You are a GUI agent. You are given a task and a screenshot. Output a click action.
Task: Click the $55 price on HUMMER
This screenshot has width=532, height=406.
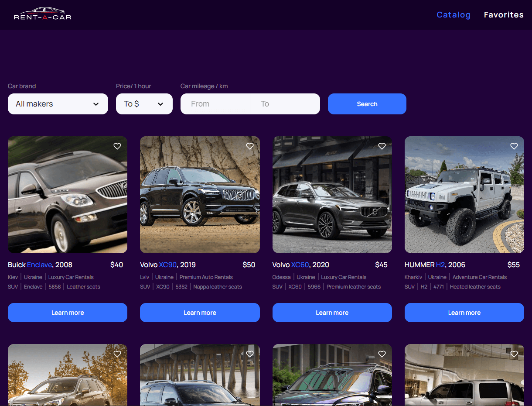pyautogui.click(x=514, y=265)
